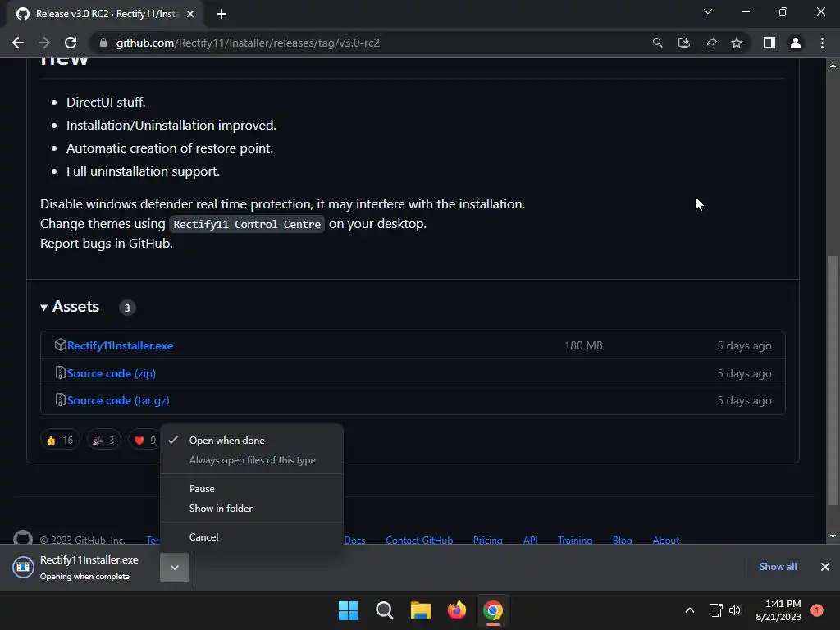Open the Windows Start menu

pos(348,610)
